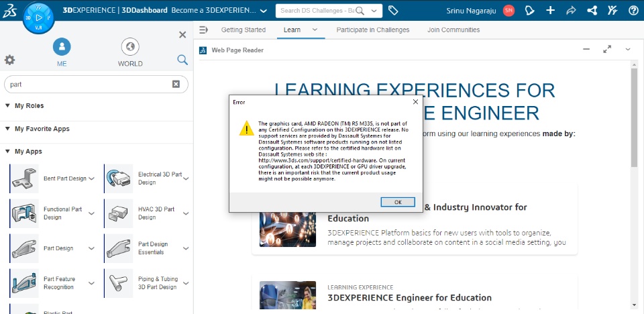Open Industry Innovator for Education thumbnail
644x314 pixels.
[x=288, y=229]
